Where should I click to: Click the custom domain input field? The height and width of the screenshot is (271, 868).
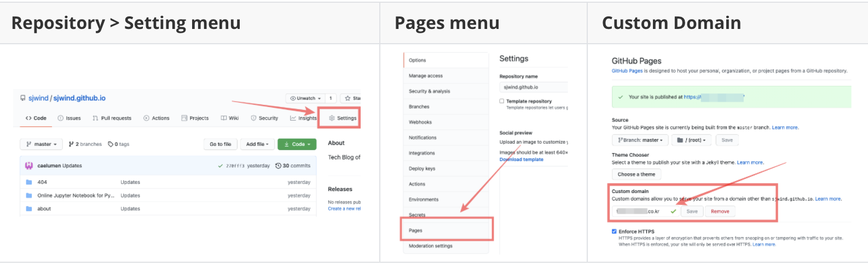646,211
